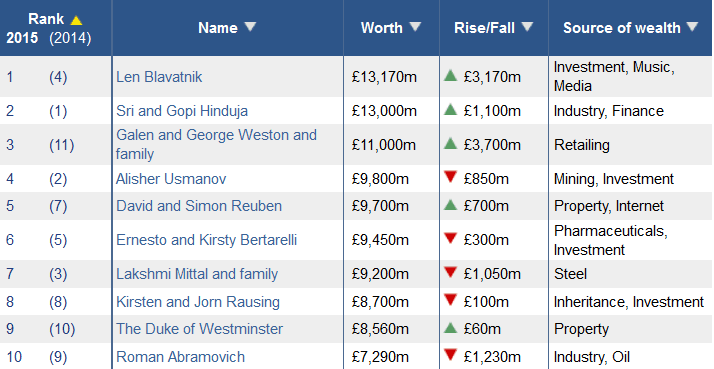Open Roman Abramovich profile link
This screenshot has width=714, height=369.
[x=180, y=357]
